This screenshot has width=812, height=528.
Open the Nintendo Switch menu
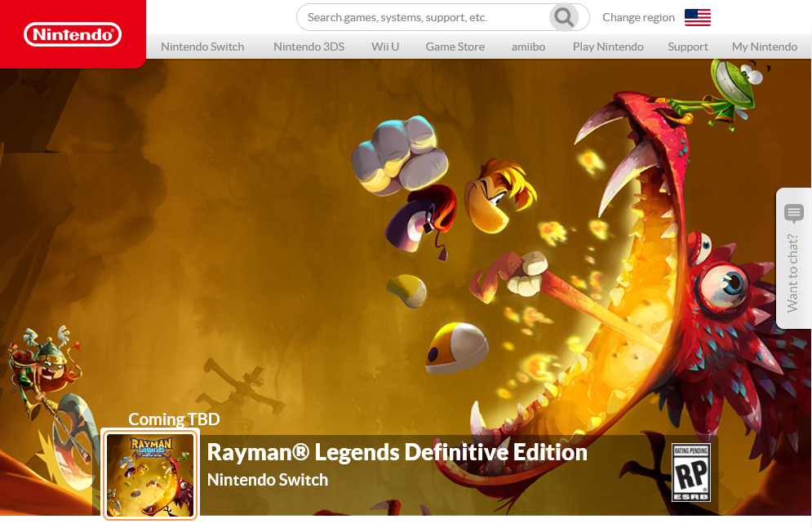[202, 47]
